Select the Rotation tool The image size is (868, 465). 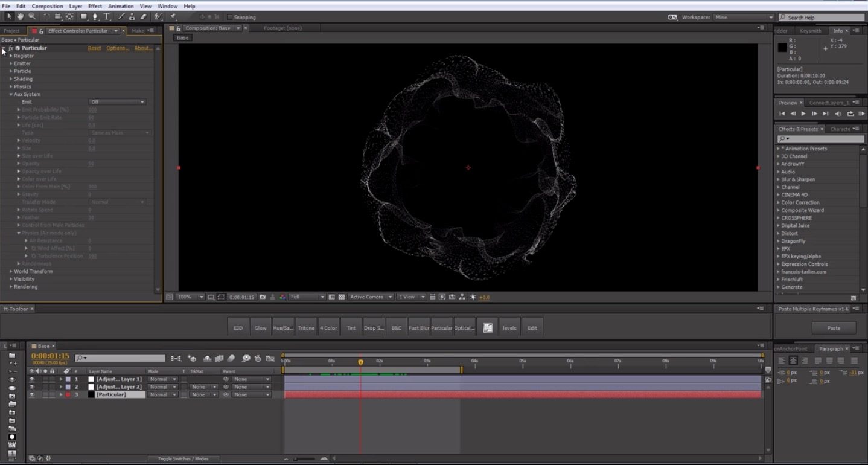pos(47,17)
